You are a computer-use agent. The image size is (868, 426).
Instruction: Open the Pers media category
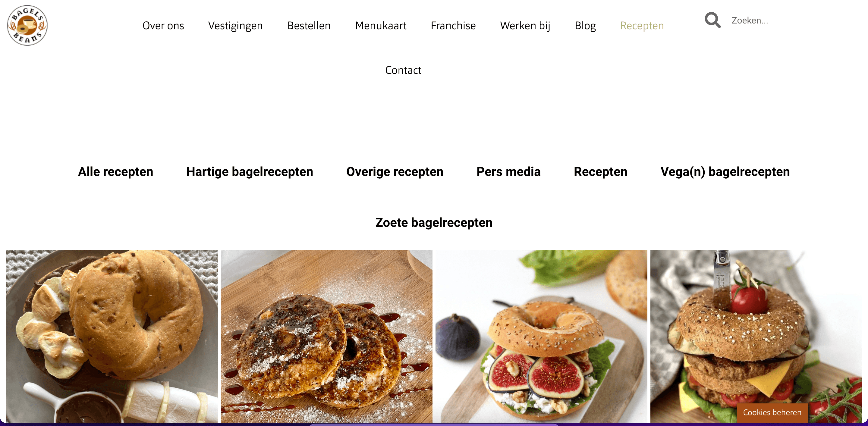pos(508,172)
